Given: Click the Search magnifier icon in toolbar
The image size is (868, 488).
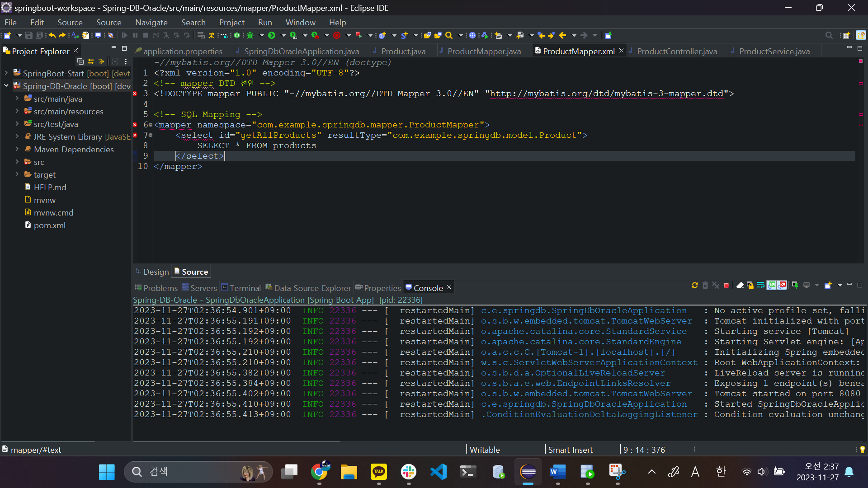Looking at the screenshot, I should tap(449, 35).
